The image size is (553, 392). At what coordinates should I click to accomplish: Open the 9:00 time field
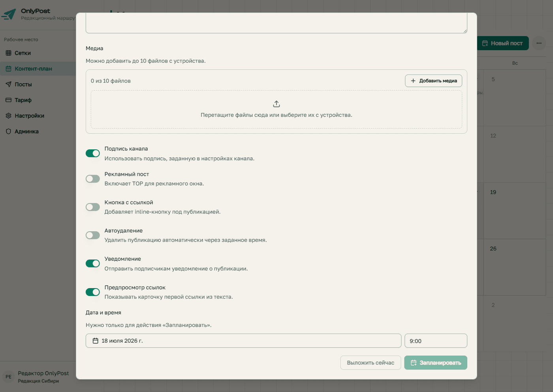436,341
